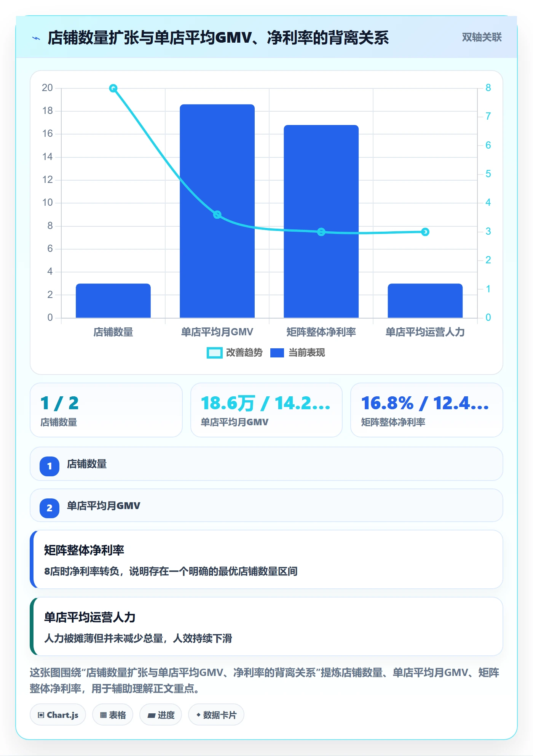Click the 单店平均月GMV x-axis label
This screenshot has height=756, width=533.
(x=217, y=332)
